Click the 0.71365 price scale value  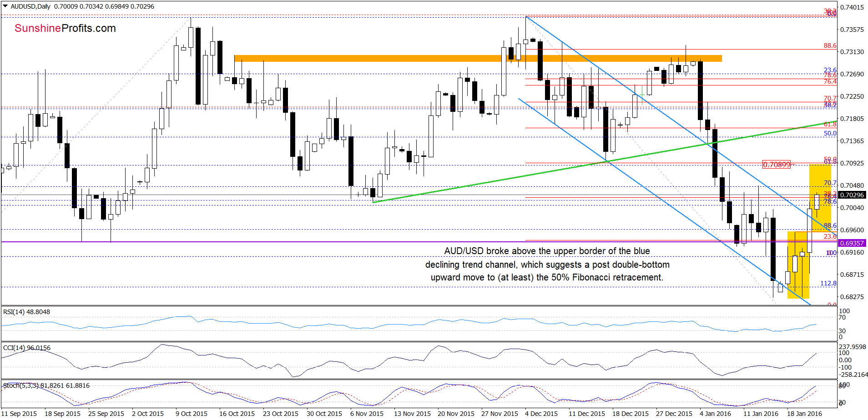click(x=852, y=141)
